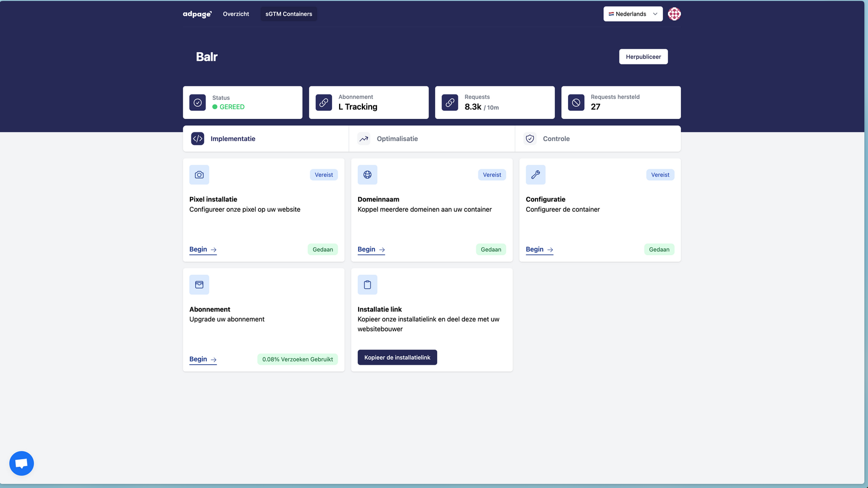
Task: Click the wrench icon on Configuratie card
Action: pyautogui.click(x=535, y=175)
